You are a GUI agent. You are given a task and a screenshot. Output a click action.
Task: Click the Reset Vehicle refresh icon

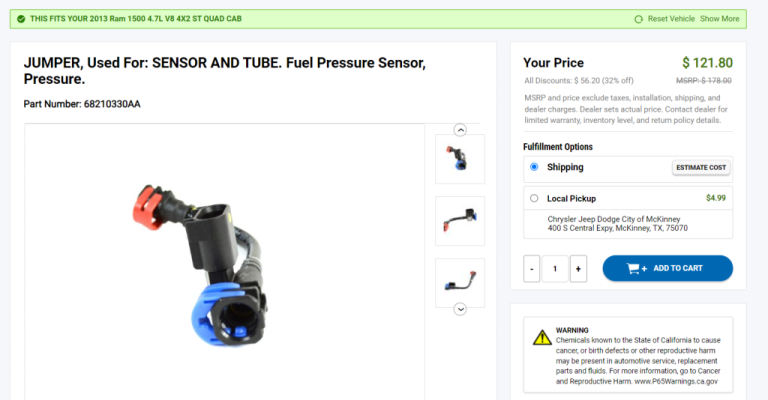tap(638, 19)
